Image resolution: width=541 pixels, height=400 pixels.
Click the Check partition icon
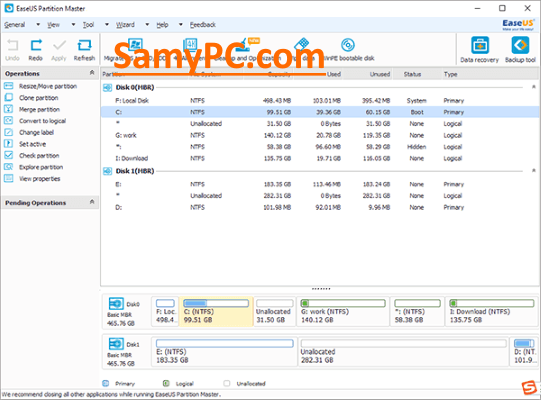click(x=9, y=155)
